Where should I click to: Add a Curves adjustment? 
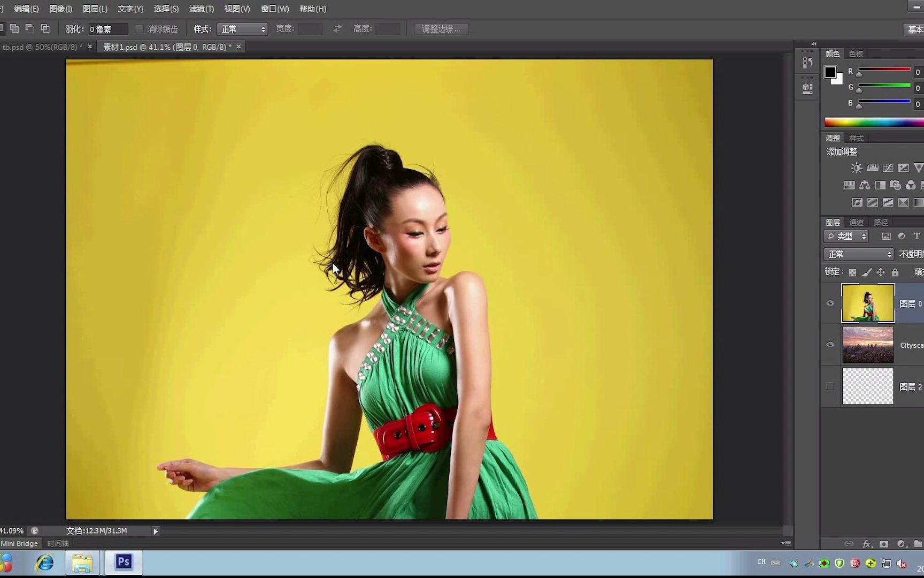pyautogui.click(x=888, y=168)
